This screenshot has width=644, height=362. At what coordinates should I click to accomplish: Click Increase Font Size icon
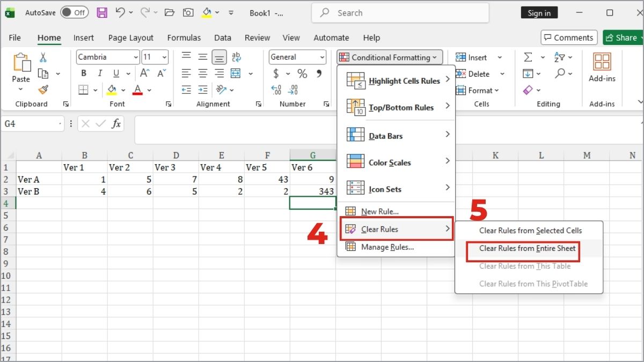coord(144,73)
